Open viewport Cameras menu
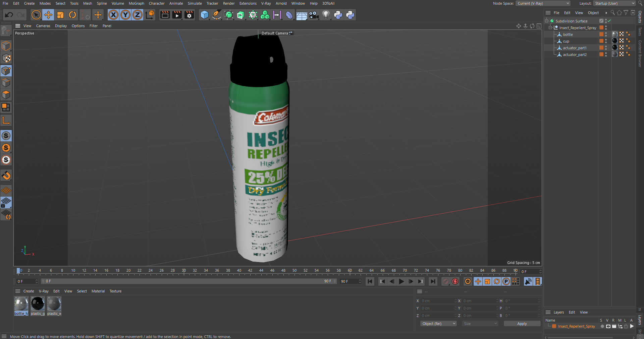Viewport: 644px width, 339px height. coord(43,26)
